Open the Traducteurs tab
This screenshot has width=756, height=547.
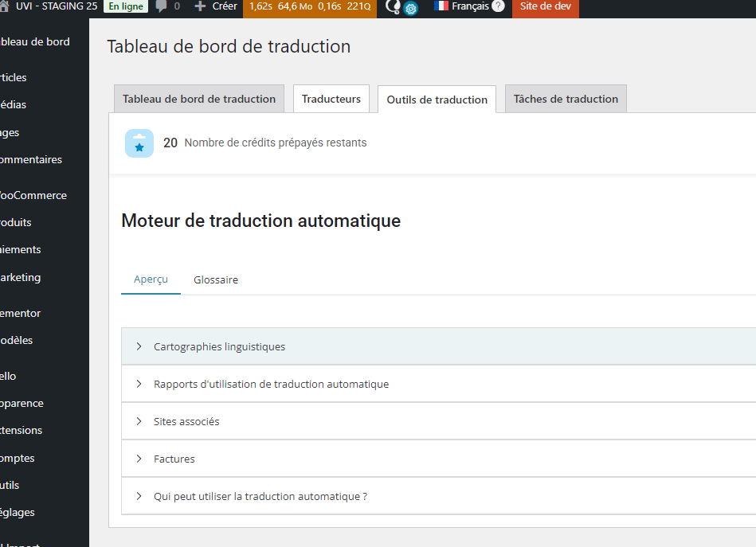pyautogui.click(x=331, y=99)
